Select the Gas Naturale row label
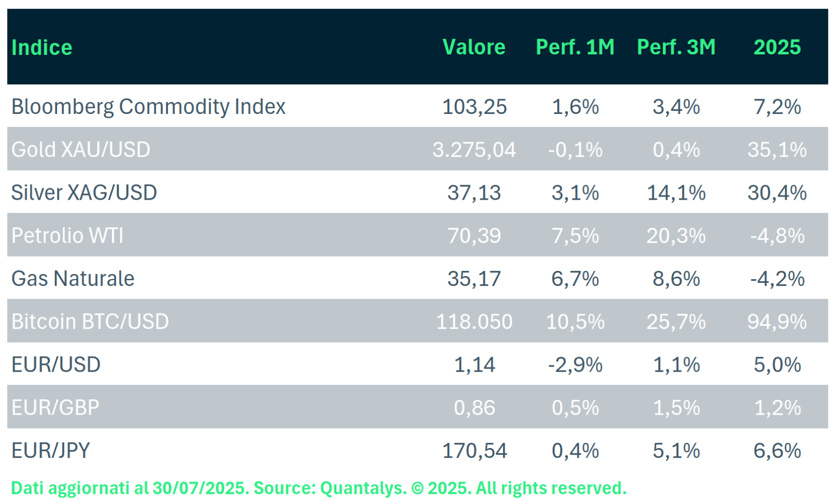 pyautogui.click(x=73, y=279)
